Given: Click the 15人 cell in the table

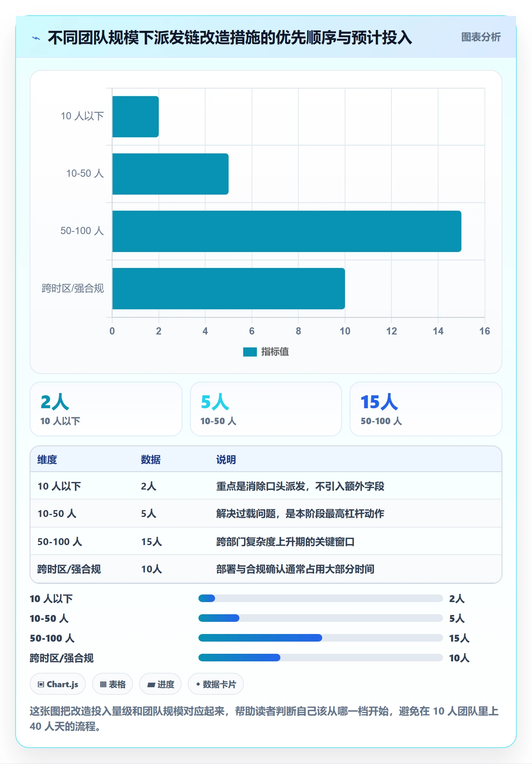Looking at the screenshot, I should coord(152,542).
